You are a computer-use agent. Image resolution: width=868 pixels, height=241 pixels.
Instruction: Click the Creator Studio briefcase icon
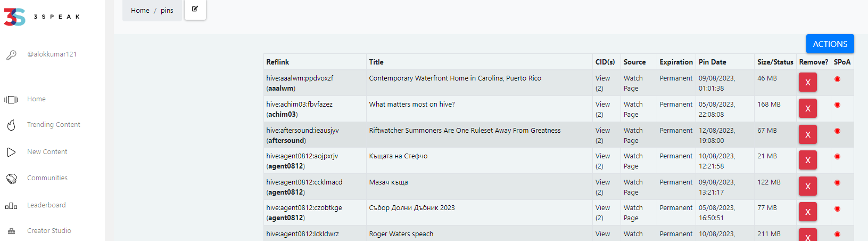click(11, 231)
